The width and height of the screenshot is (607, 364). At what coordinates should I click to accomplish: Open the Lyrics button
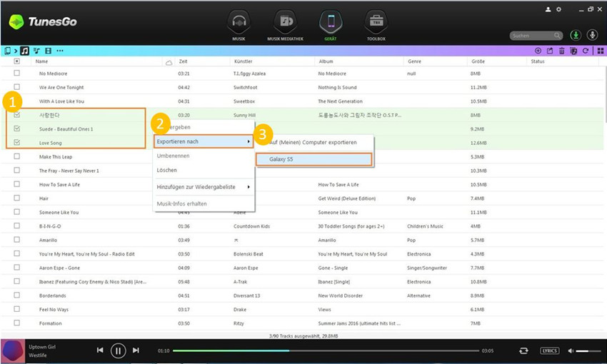click(x=550, y=351)
